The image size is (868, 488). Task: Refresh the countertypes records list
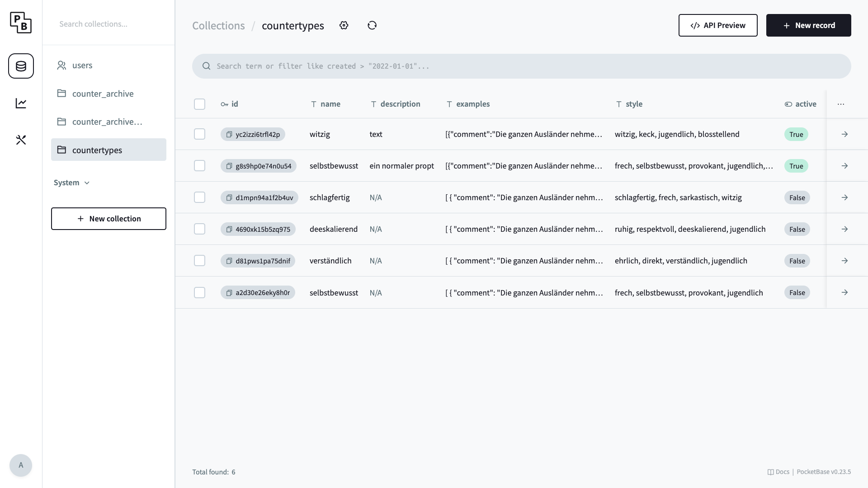click(372, 25)
